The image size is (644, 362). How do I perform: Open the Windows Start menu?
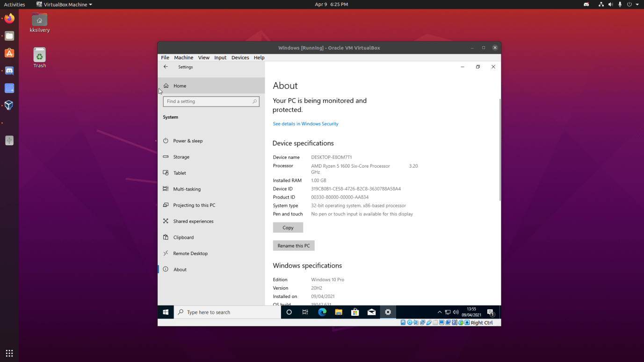pos(166,312)
